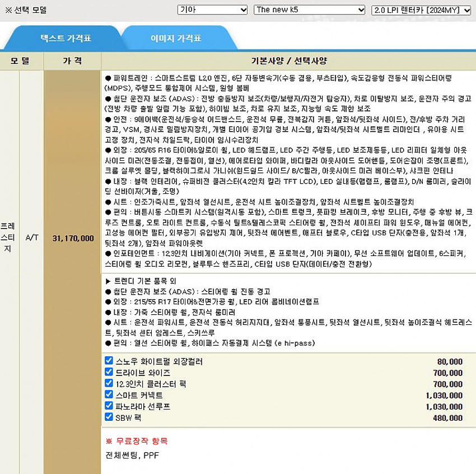Untick the 스마트 커넥트 checkbox
The width and height of the screenshot is (476, 474).
coord(109,394)
